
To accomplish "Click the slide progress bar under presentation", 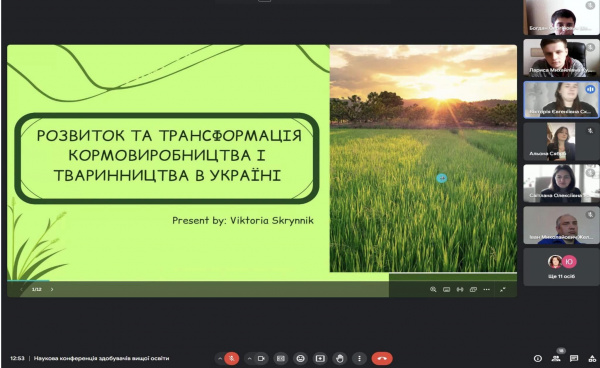I will (262, 281).
